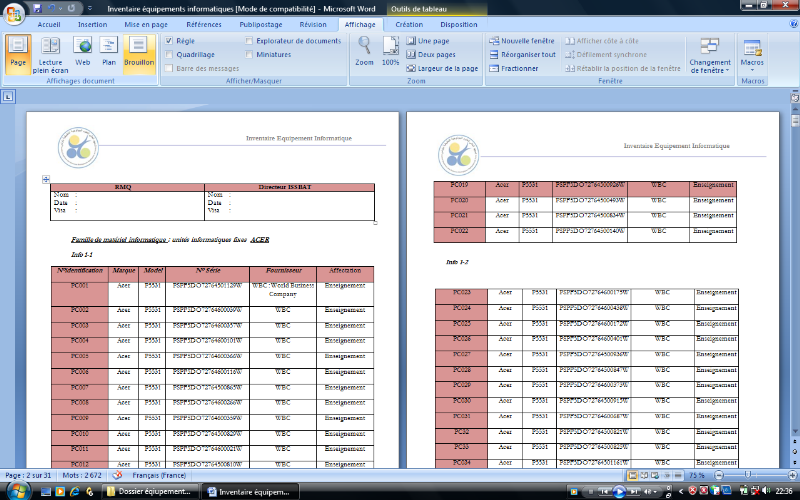The width and height of the screenshot is (800, 500).
Task: Open the round Office button menu
Action: pos(14,13)
